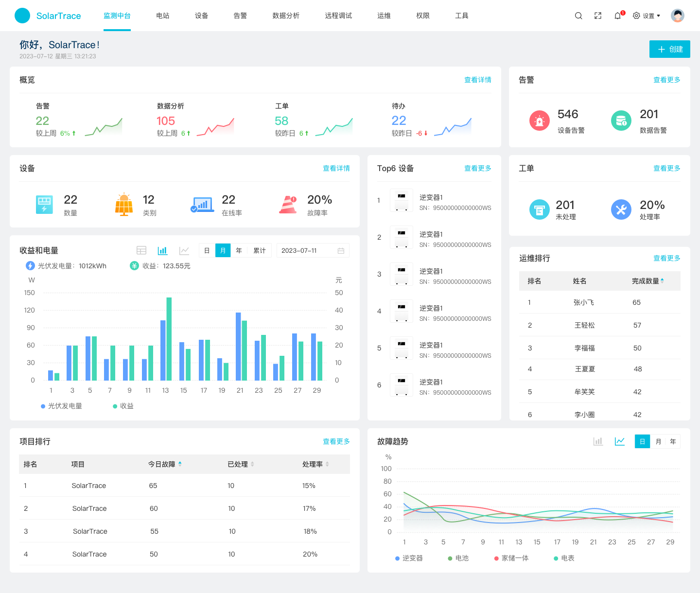
Task: Click the user avatar
Action: pyautogui.click(x=678, y=16)
